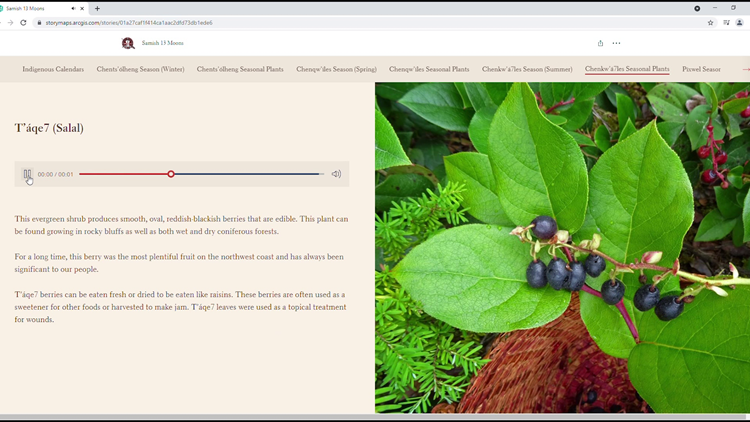Open the three-dot more options menu
Viewport: 750px width, 422px height.
click(616, 43)
